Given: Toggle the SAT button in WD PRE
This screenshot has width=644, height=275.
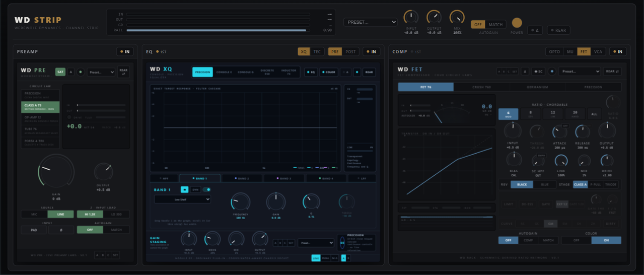Looking at the screenshot, I should click(60, 72).
